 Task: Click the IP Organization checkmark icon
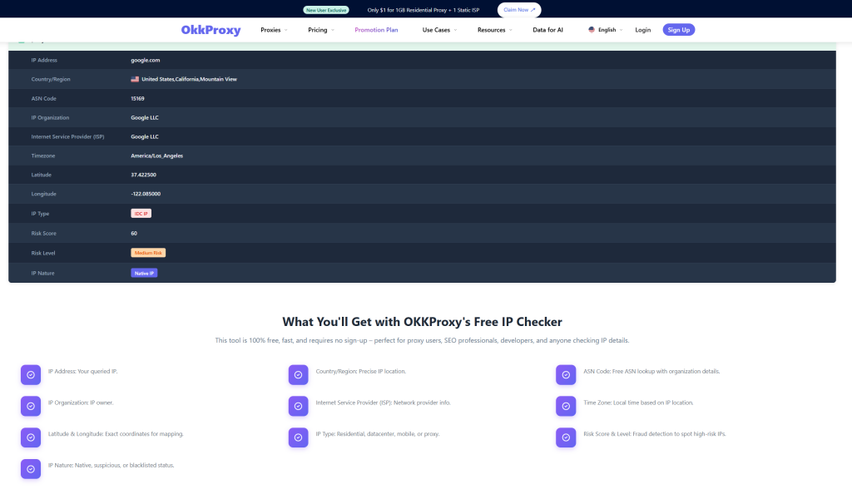[x=31, y=406]
